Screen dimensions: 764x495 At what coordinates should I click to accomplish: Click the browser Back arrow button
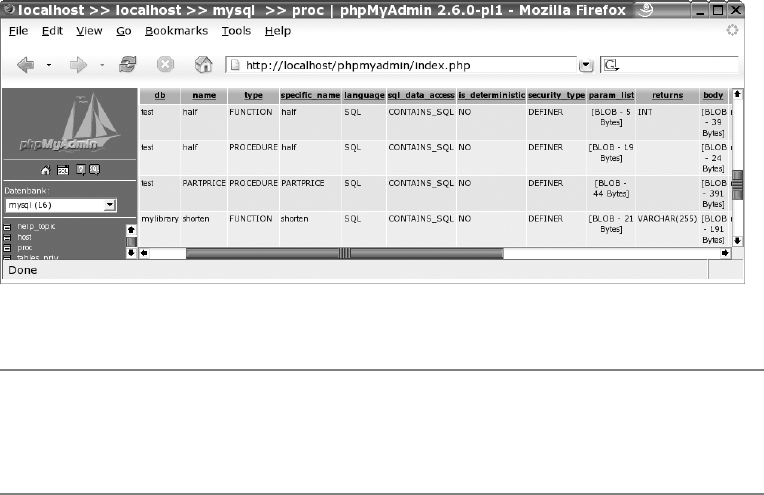[26, 65]
